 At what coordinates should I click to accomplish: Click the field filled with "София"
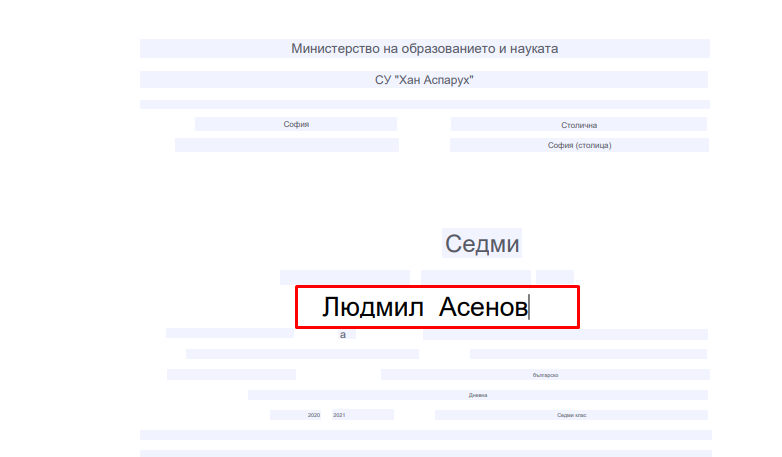pos(296,124)
